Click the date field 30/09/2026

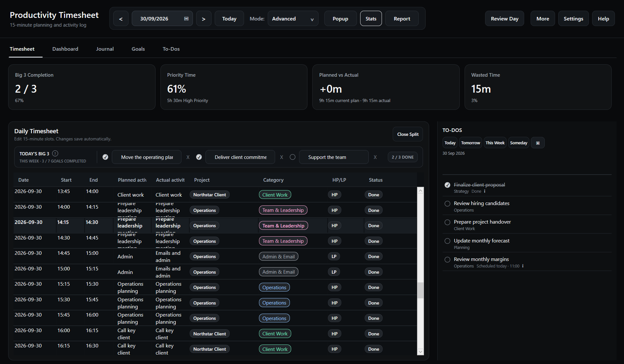(x=162, y=19)
